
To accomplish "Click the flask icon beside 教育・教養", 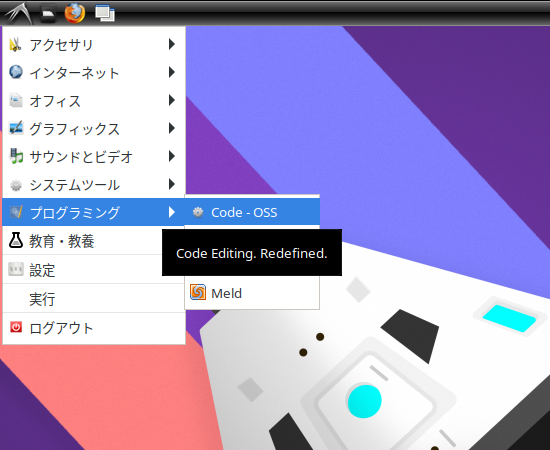I will tap(15, 241).
